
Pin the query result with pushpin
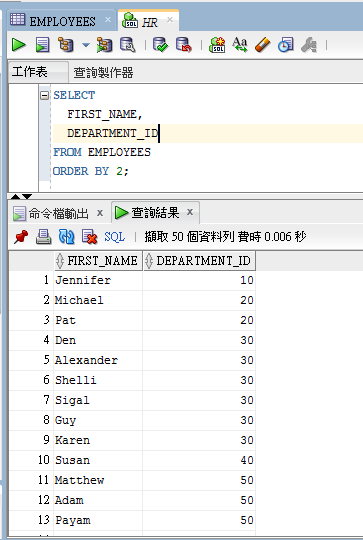click(21, 237)
